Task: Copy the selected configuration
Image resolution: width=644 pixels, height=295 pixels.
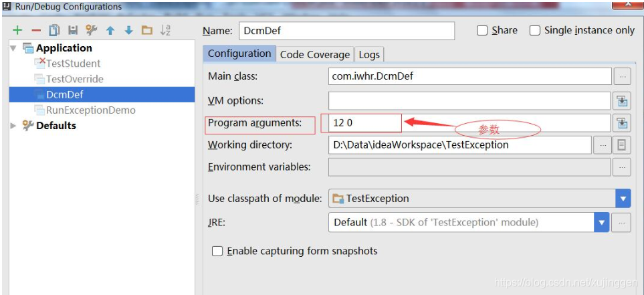Action: [54, 30]
